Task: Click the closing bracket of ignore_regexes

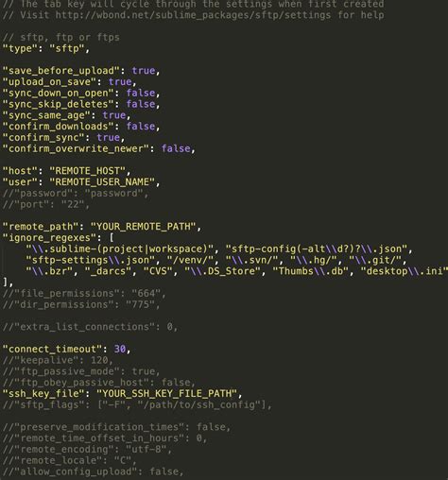Action: 5,283
